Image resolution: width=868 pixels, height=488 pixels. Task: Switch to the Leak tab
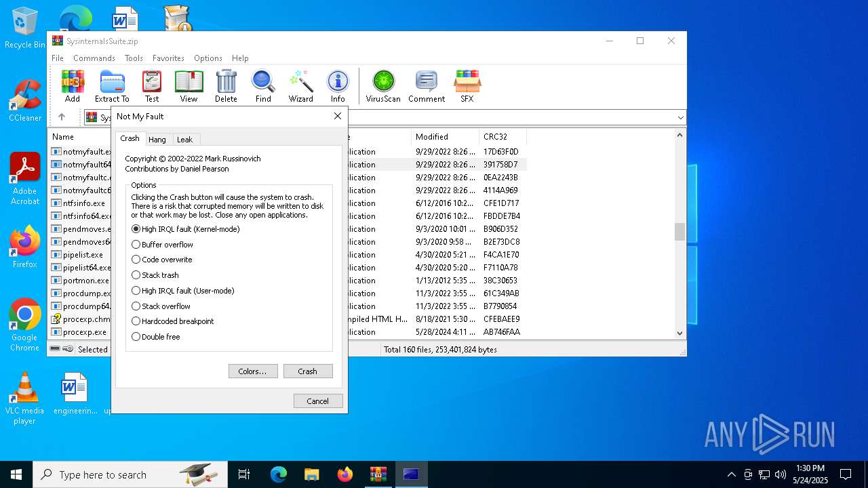tap(185, 139)
